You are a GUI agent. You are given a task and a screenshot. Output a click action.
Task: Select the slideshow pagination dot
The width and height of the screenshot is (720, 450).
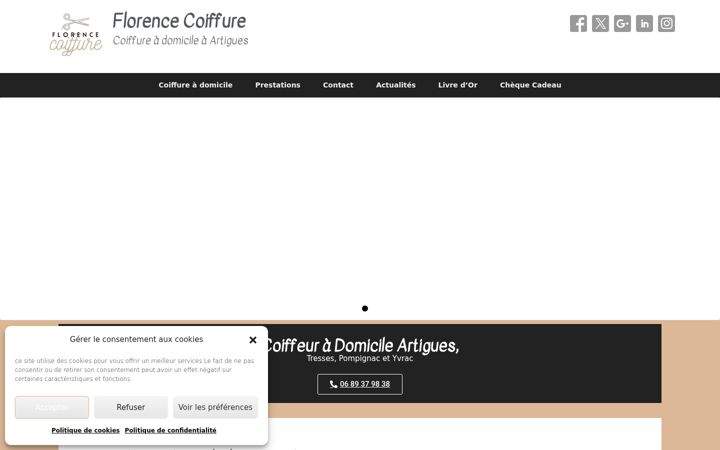tap(365, 309)
